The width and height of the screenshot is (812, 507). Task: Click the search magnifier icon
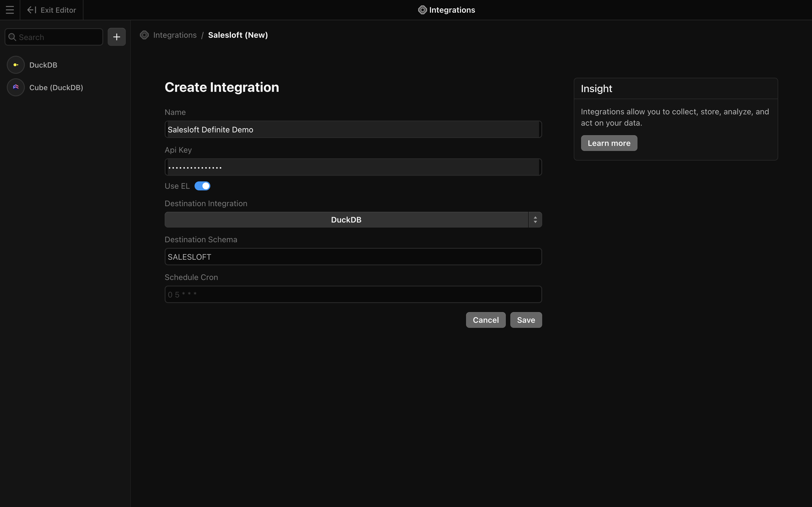(x=12, y=37)
